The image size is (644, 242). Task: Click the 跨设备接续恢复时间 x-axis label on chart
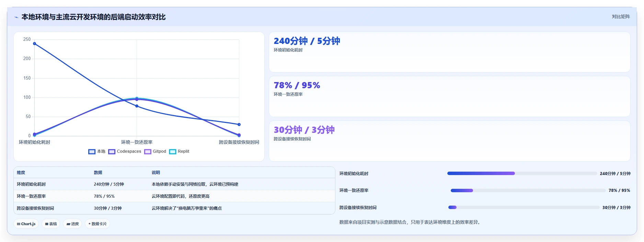(x=239, y=142)
